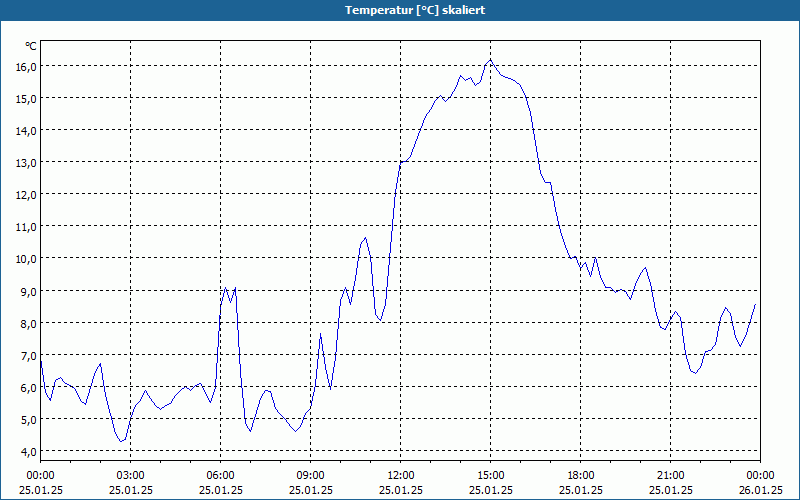
Task: Select the 10,0 y-axis label
Action: pyautogui.click(x=27, y=259)
